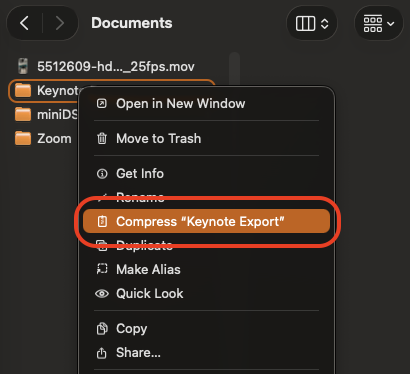Choose Make Alias from context menu
The width and height of the screenshot is (410, 374).
(x=206, y=269)
